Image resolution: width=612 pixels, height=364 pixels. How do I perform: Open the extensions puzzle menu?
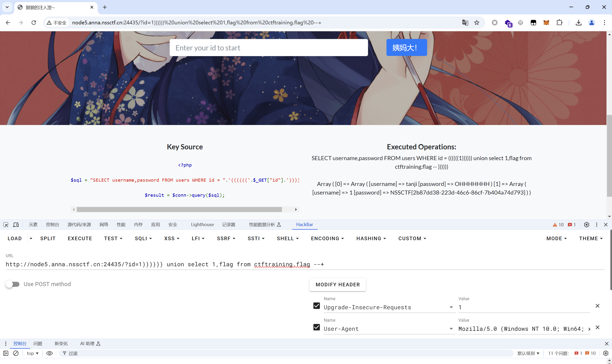559,22
